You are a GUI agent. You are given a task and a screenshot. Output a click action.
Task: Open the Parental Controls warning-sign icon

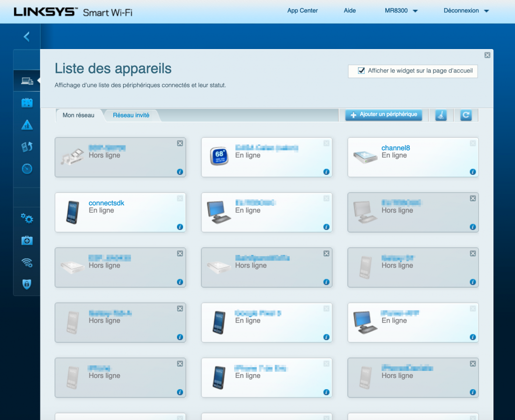coord(27,125)
